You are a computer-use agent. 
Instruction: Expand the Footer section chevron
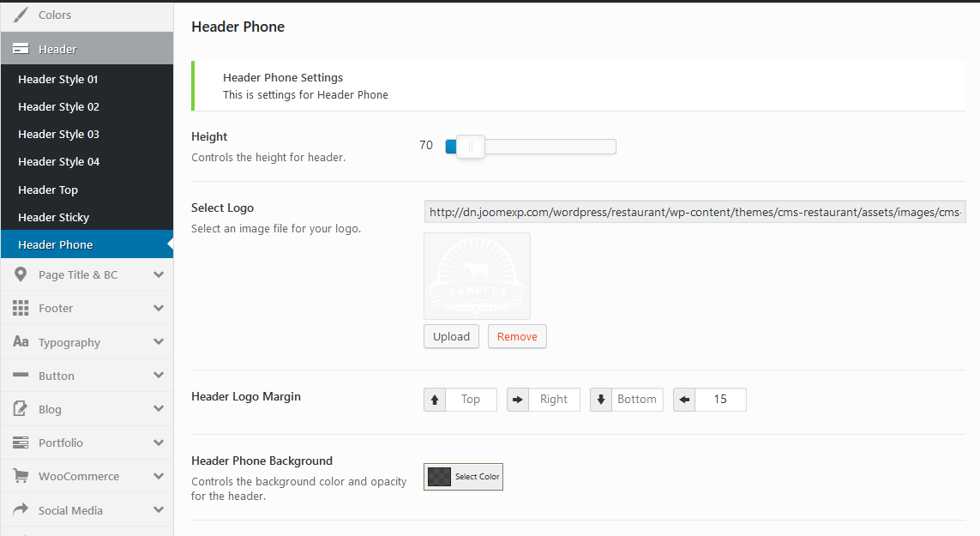159,308
